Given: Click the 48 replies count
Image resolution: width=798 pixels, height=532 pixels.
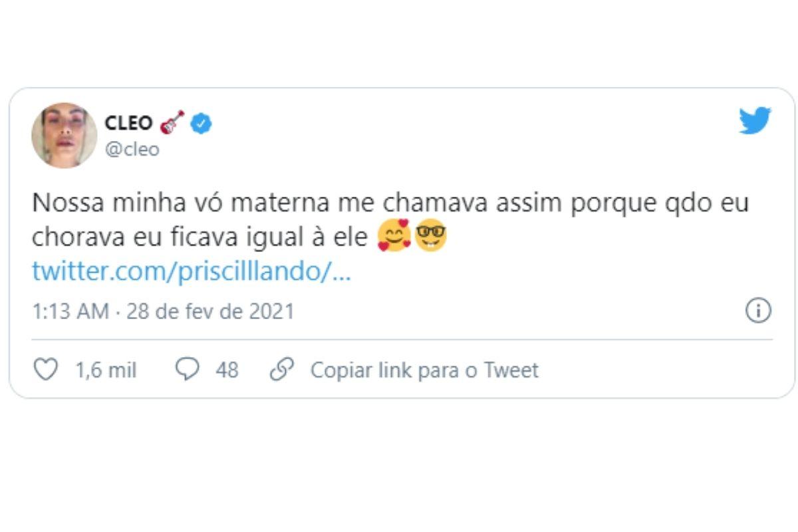Looking at the screenshot, I should [x=227, y=370].
